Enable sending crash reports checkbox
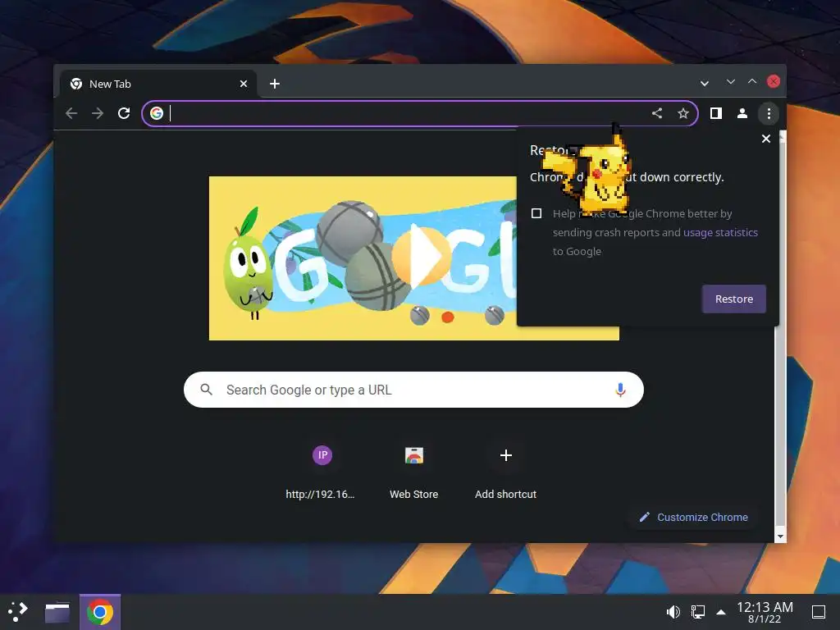Image resolution: width=840 pixels, height=630 pixels. (536, 213)
